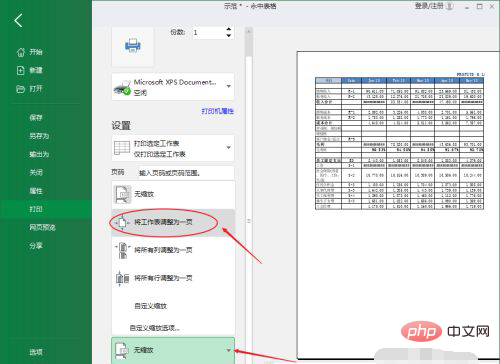Screen dimensions: 500x364
Task: Expand the Microsoft XPS Document printer dropdown
Action: (x=229, y=86)
